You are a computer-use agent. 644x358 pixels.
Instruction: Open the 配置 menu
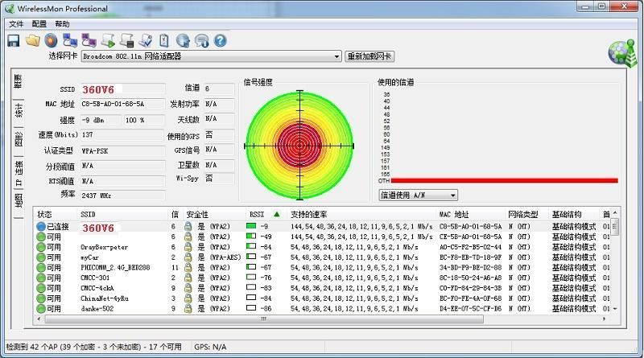coord(39,24)
